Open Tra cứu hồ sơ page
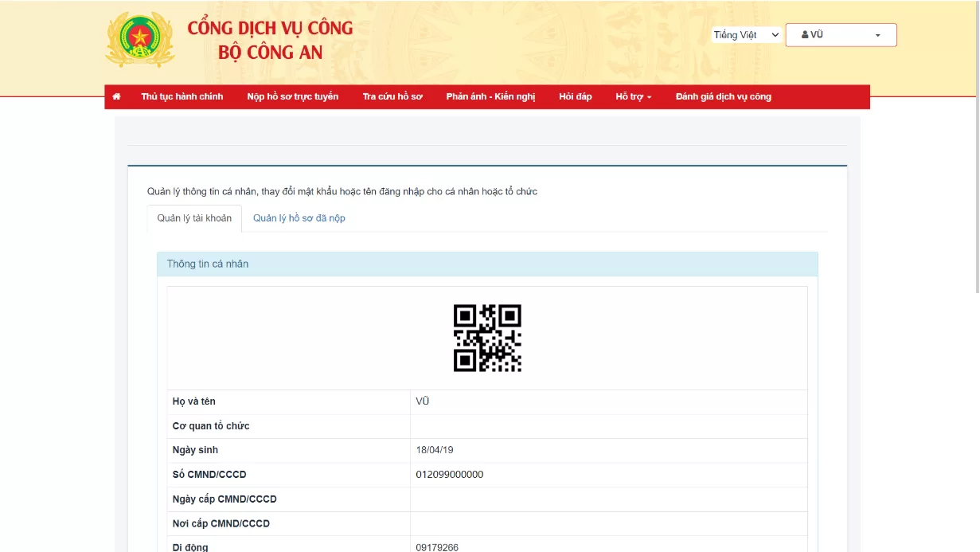The width and height of the screenshot is (980, 552). (x=392, y=96)
